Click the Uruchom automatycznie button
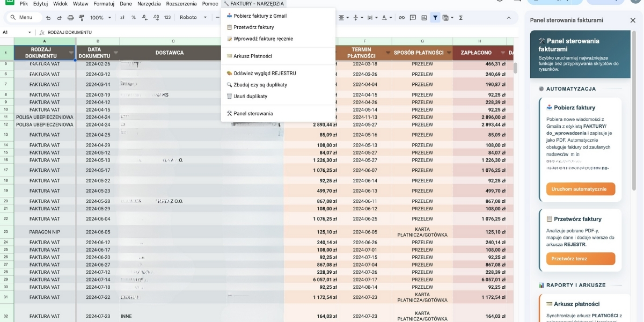 pos(580,189)
